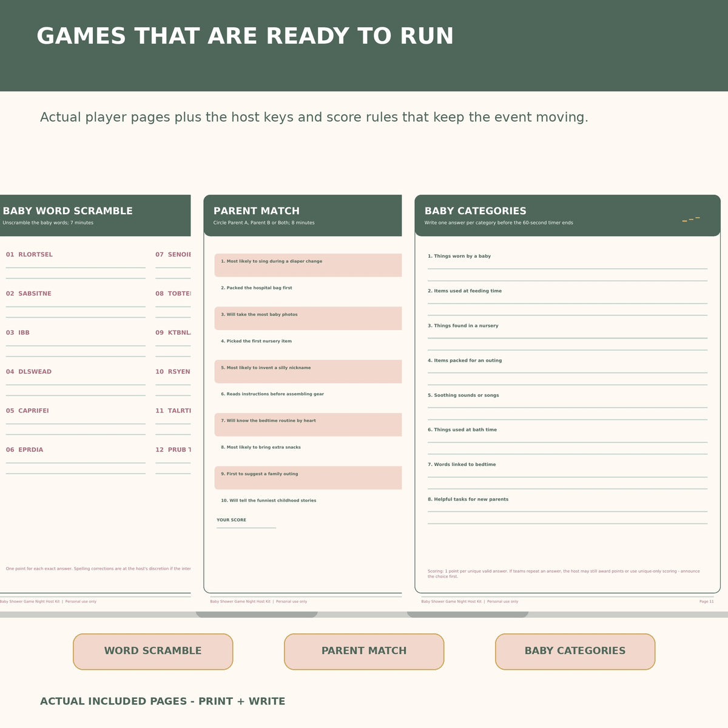Click the 'PARENT MATCH' page heading
Image resolution: width=728 pixels, height=728 pixels.
(x=257, y=211)
